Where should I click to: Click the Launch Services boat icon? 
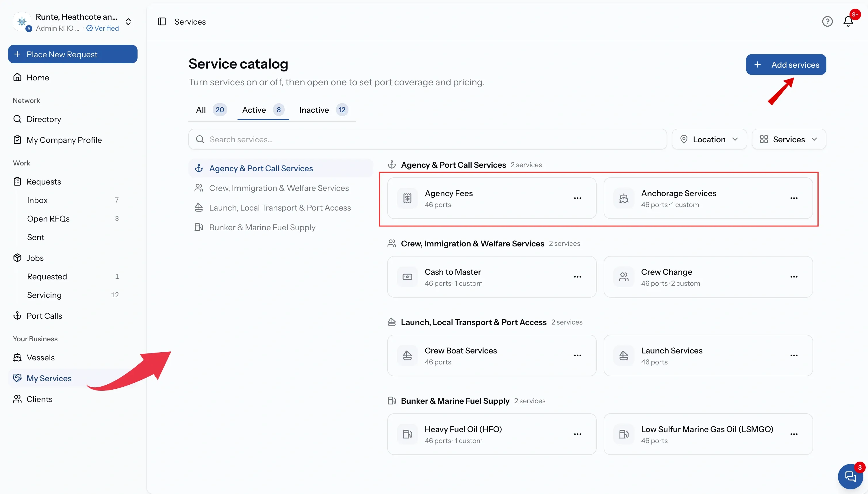pyautogui.click(x=624, y=355)
